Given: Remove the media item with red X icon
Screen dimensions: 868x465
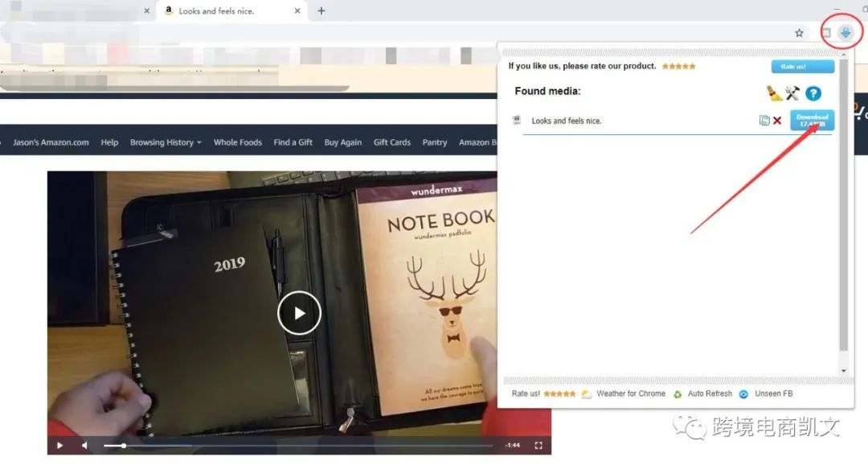Looking at the screenshot, I should (x=776, y=119).
